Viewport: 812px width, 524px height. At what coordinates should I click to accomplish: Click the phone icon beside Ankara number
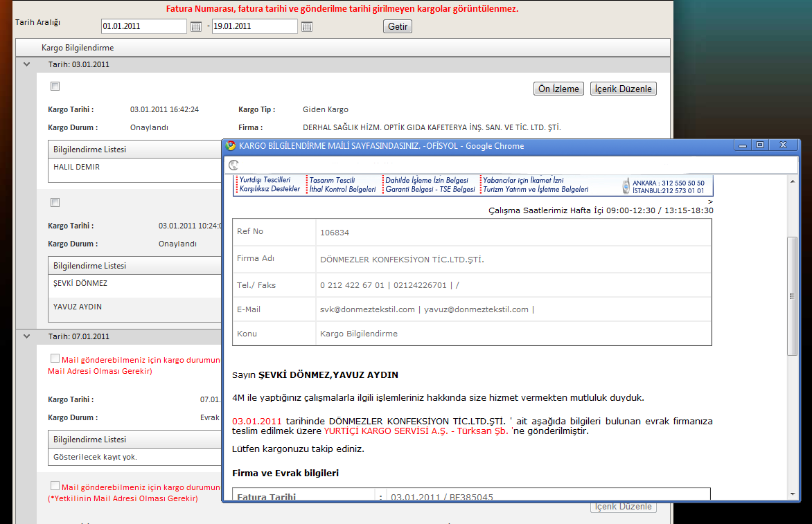coord(626,186)
